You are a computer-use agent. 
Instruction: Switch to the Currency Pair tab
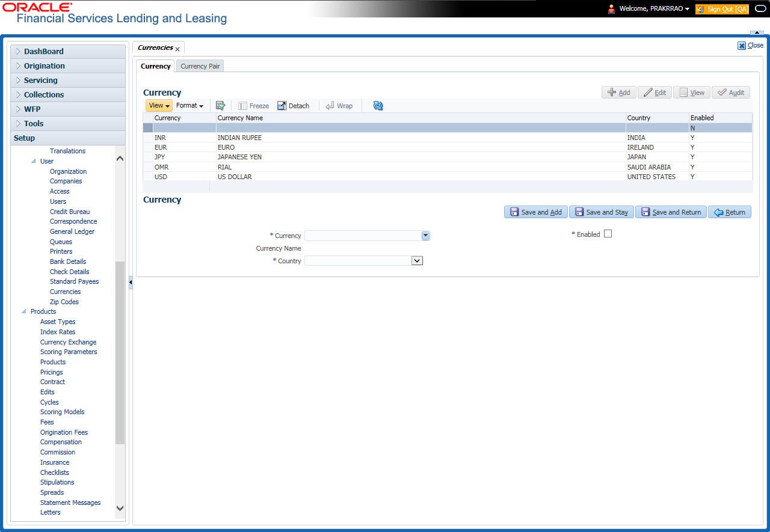tap(200, 66)
